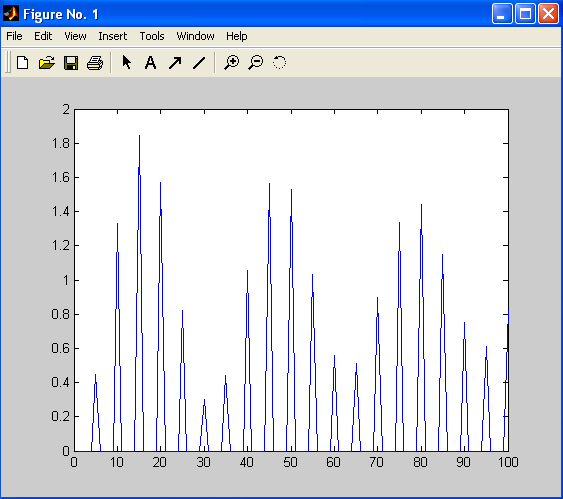Image resolution: width=563 pixels, height=499 pixels.
Task: Print the figure using printer icon
Action: (x=95, y=63)
